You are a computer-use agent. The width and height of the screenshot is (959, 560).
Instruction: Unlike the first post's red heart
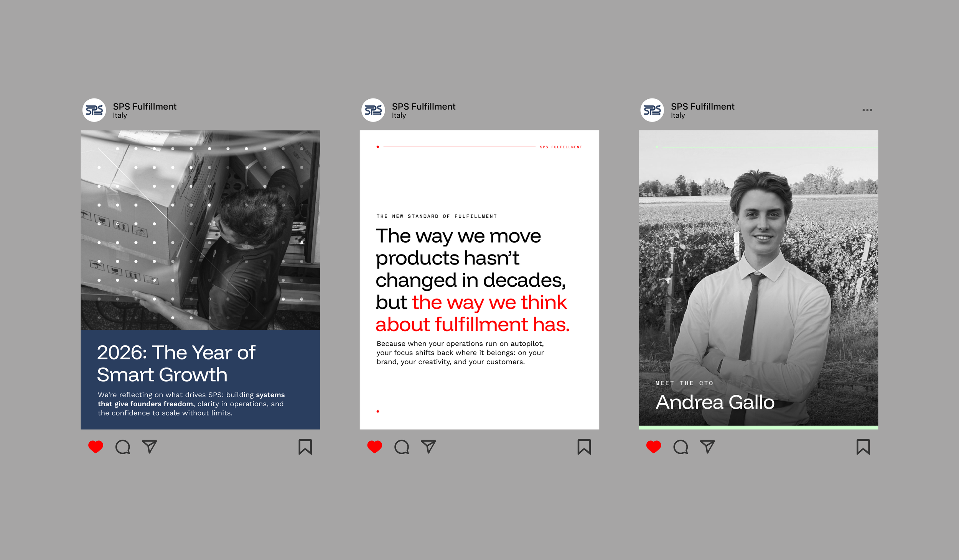[96, 447]
